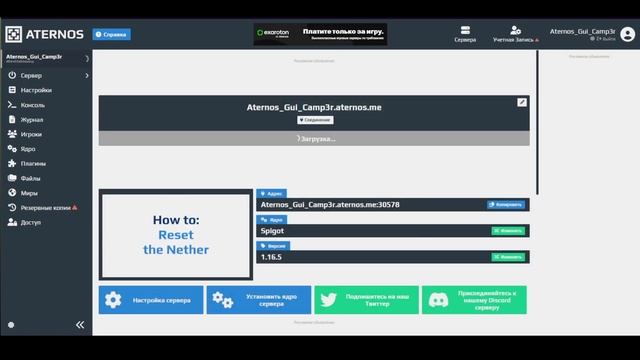This screenshot has height=360, width=640.
Task: Open Миры in the sidebar
Action: point(46,193)
